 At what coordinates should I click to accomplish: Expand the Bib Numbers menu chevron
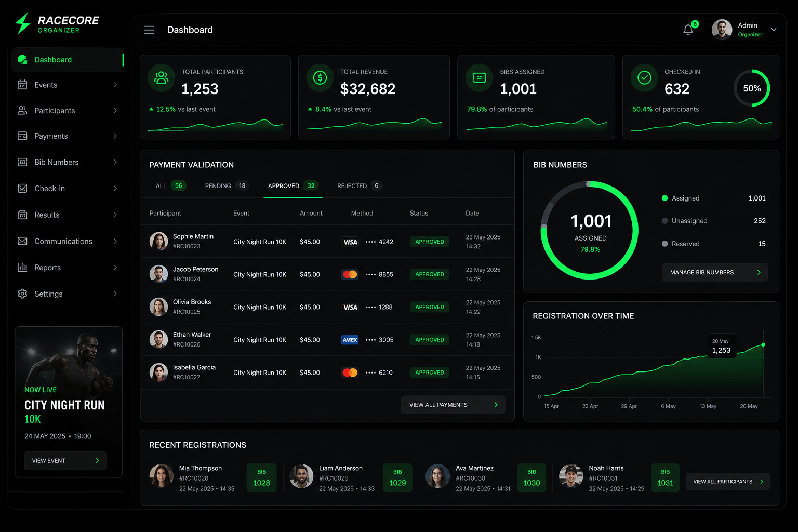[x=115, y=162]
